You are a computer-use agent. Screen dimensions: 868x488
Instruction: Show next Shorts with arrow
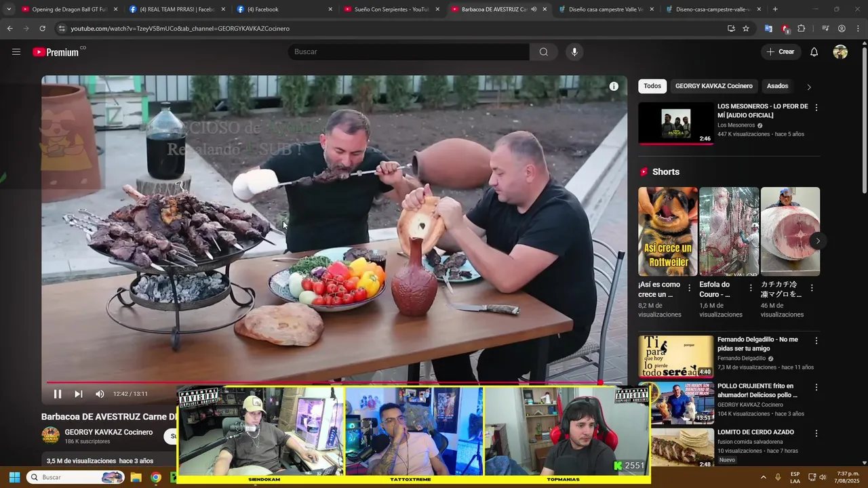pos(818,241)
